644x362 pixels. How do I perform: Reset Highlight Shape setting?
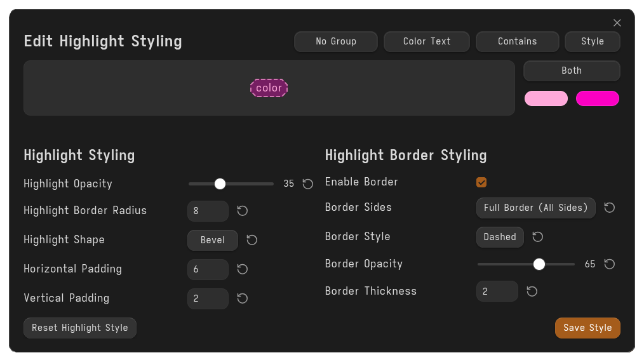pos(252,240)
